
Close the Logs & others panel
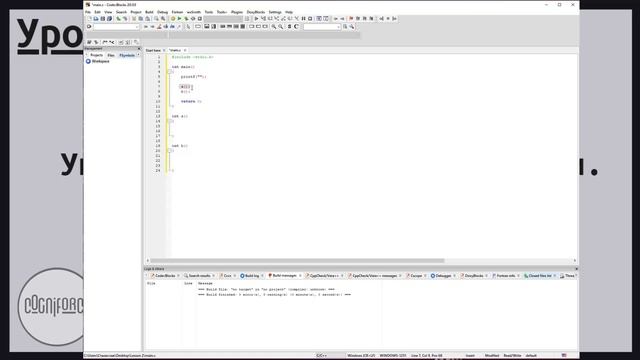[576, 269]
